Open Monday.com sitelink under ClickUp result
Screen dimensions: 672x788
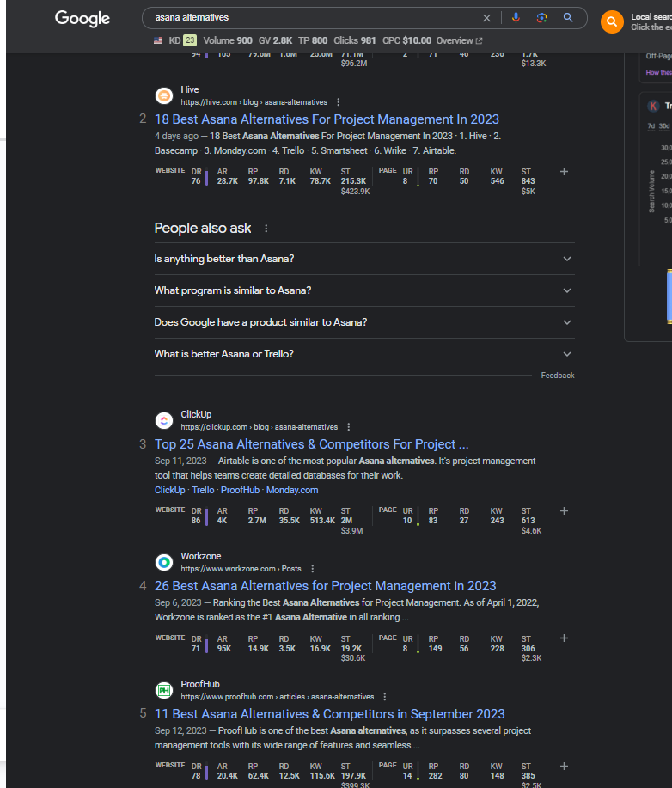pyautogui.click(x=292, y=490)
